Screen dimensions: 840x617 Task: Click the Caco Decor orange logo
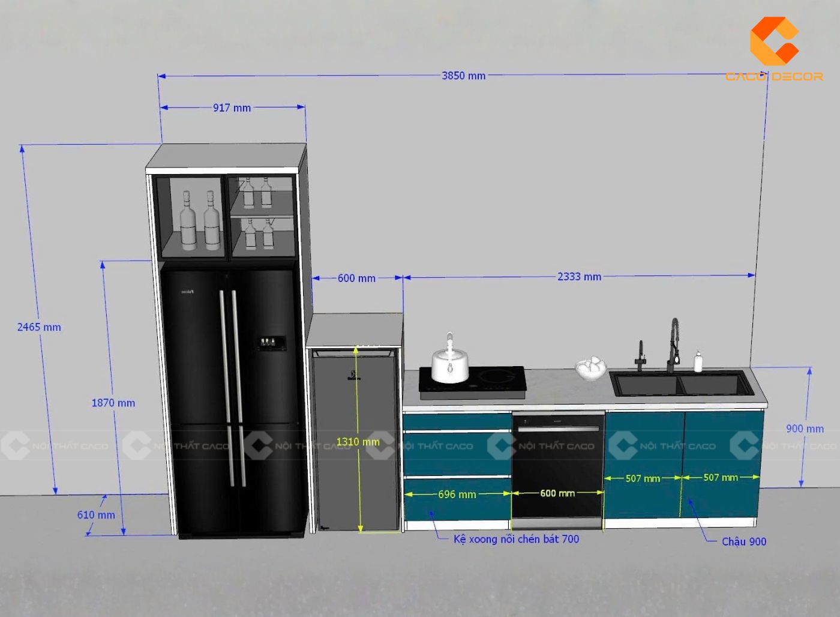[773, 41]
